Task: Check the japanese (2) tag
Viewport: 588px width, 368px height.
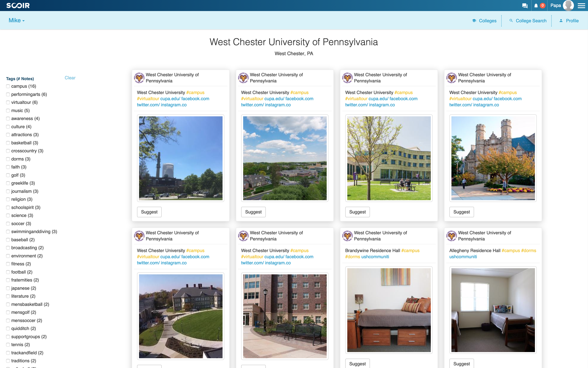Action: pos(8,288)
